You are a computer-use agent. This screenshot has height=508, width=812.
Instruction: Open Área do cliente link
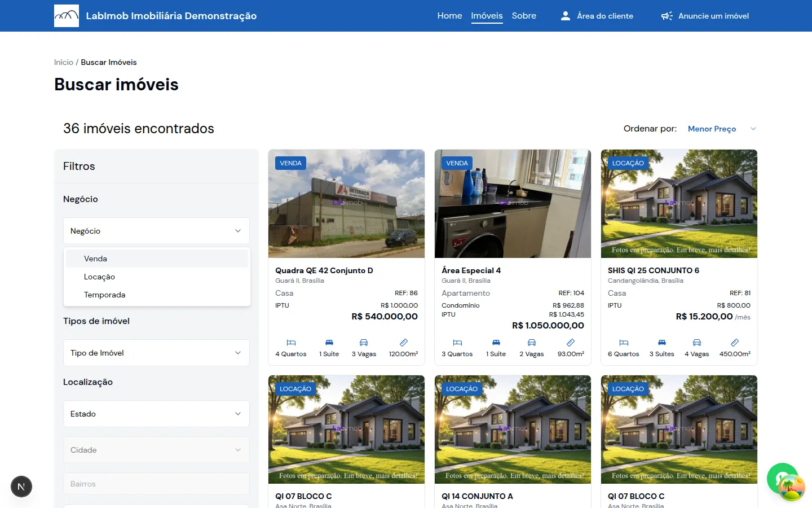605,16
